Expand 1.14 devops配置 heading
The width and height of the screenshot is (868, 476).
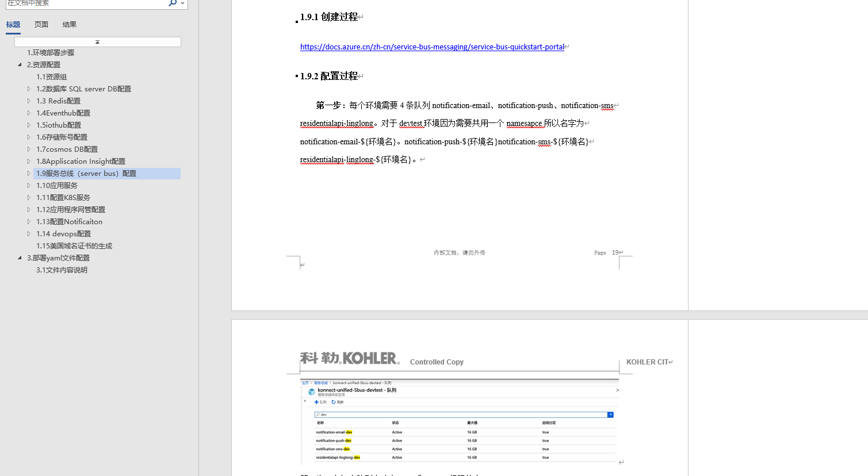29,234
